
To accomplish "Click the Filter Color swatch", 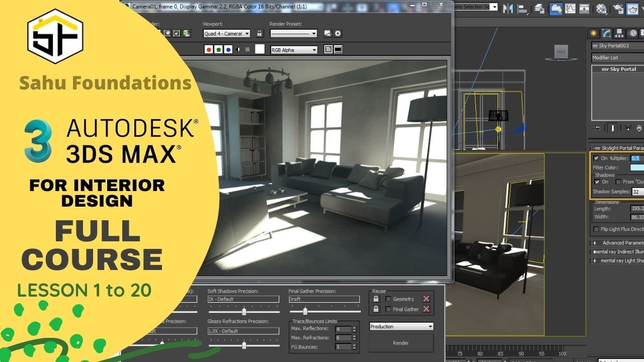I will [637, 167].
